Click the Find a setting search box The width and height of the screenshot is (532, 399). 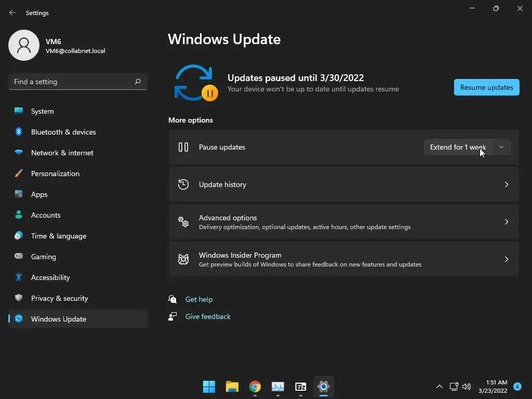(x=78, y=82)
